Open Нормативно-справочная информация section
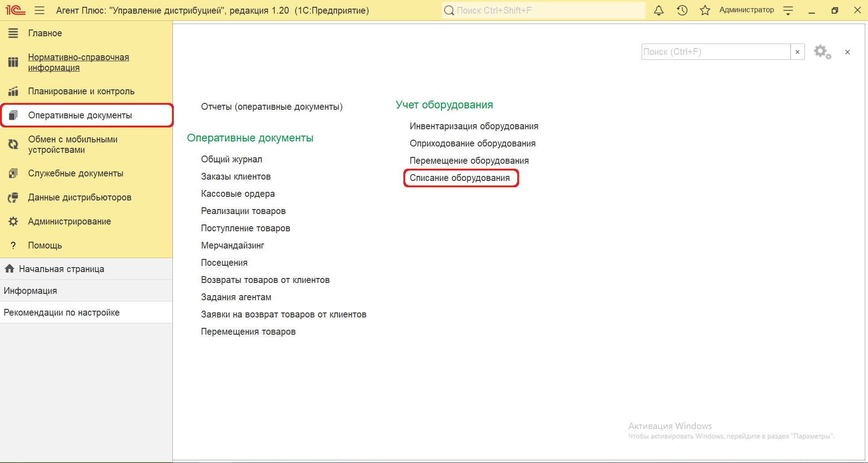Viewport: 868px width, 463px height. tap(78, 63)
